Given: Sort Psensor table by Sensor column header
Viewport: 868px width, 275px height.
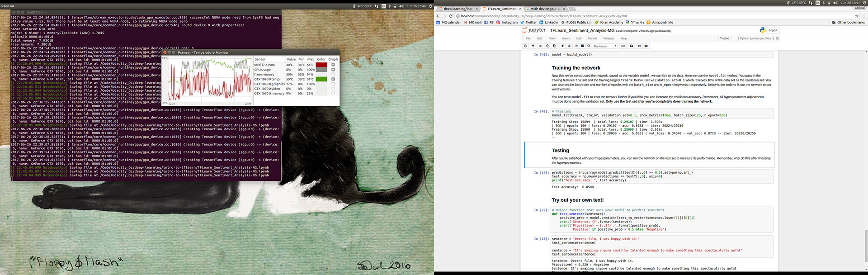Looking at the screenshot, I should tap(269, 59).
